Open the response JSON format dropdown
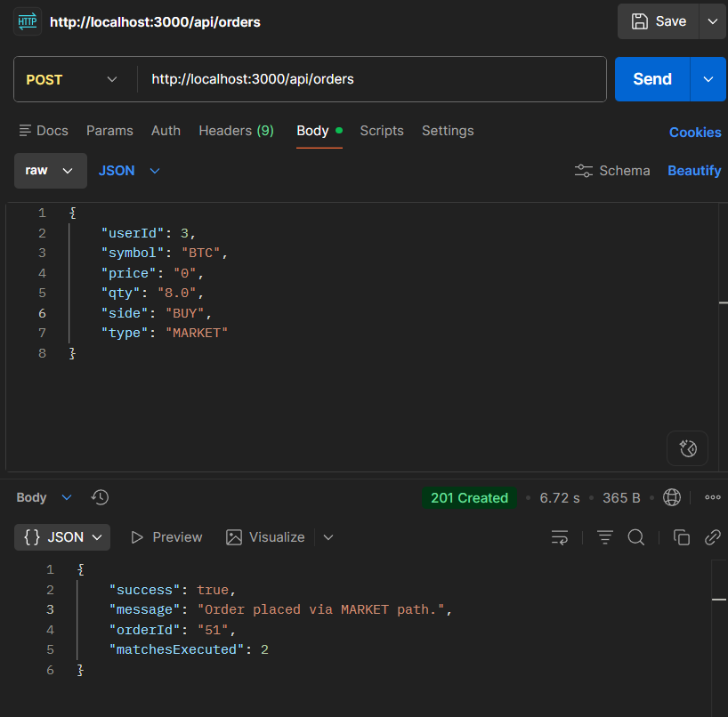 [x=62, y=537]
